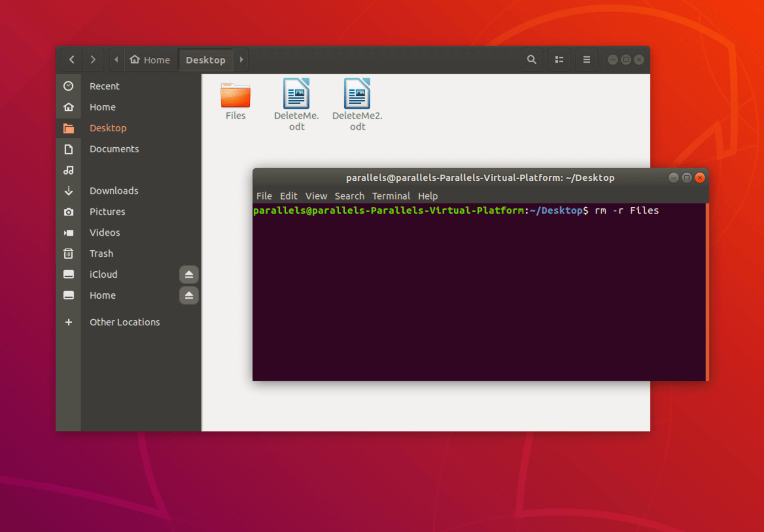Open Other Locations in the sidebar
This screenshot has width=764, height=532.
pos(124,322)
